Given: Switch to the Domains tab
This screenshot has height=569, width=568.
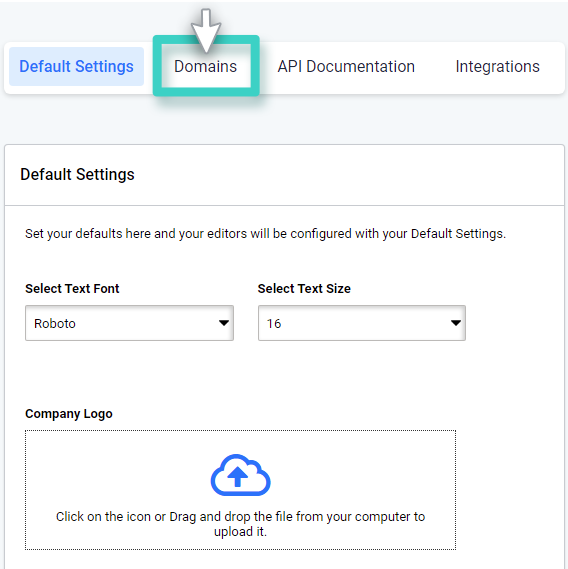Looking at the screenshot, I should point(205,66).
